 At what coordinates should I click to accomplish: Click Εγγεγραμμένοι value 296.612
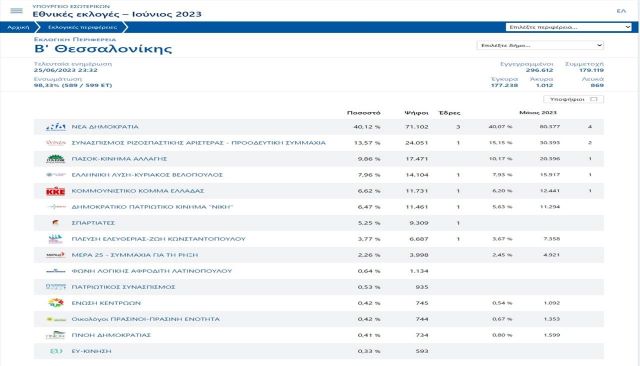click(x=539, y=70)
